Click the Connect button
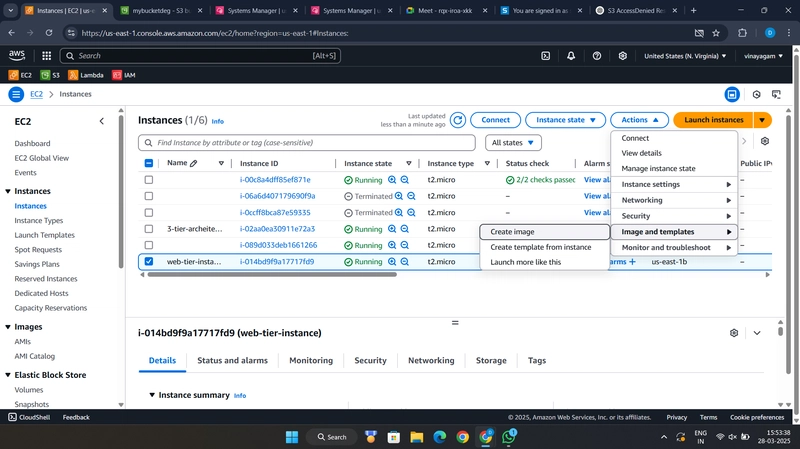The height and width of the screenshot is (449, 800). point(495,120)
